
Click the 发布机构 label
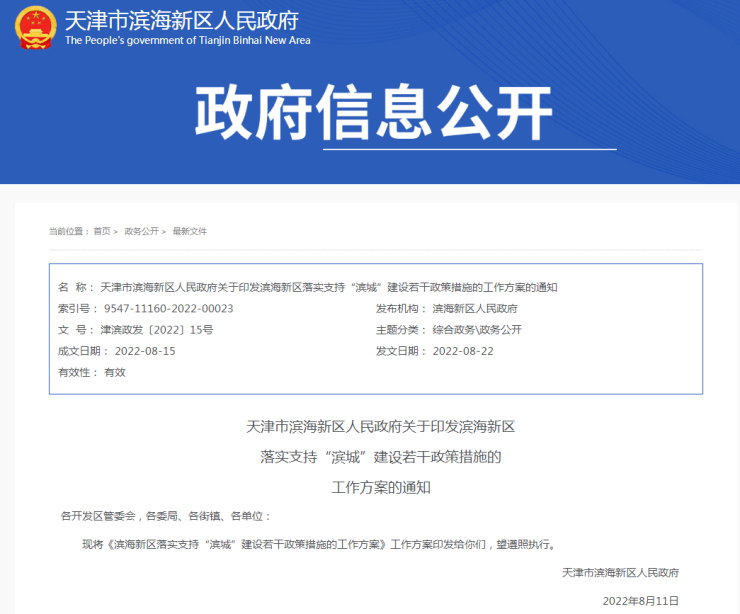pyautogui.click(x=401, y=309)
